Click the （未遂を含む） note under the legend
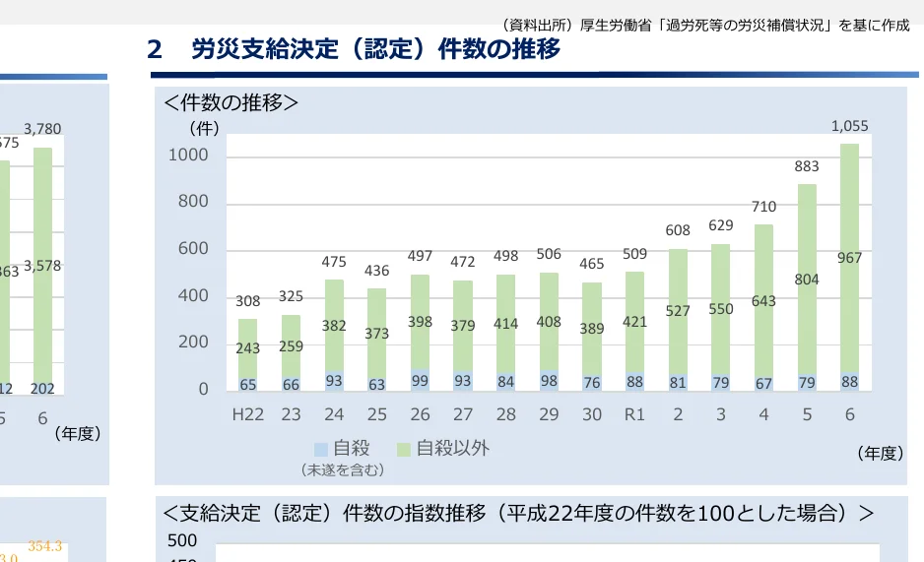The height and width of the screenshot is (562, 924). pyautogui.click(x=342, y=470)
